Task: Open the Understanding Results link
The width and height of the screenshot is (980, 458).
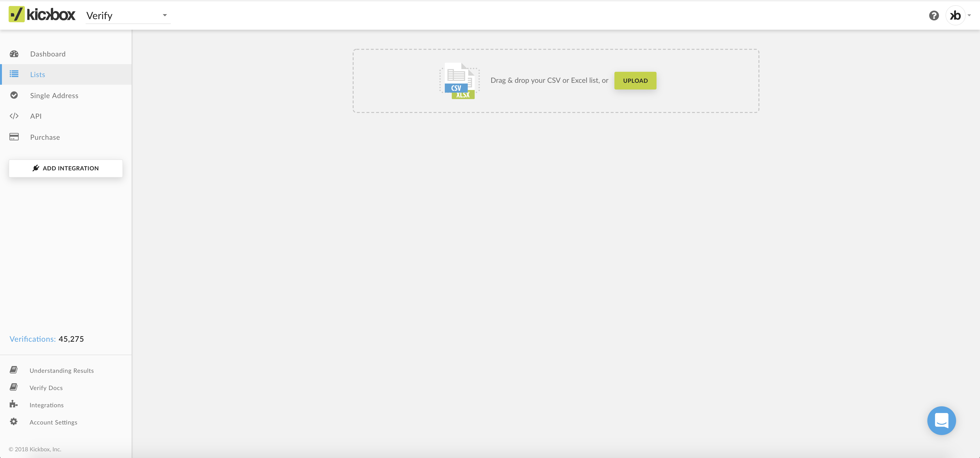Action: click(x=62, y=370)
